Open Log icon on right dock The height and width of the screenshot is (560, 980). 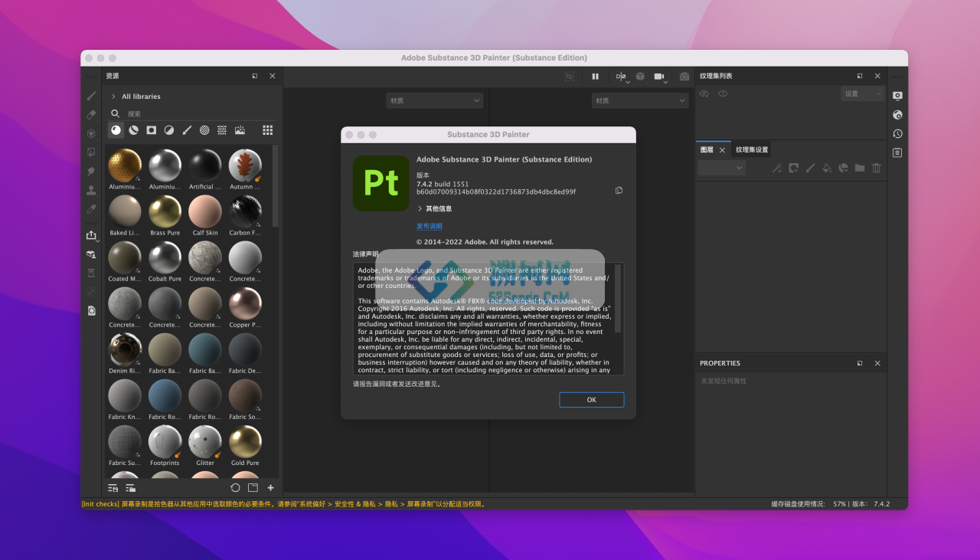[x=897, y=152]
